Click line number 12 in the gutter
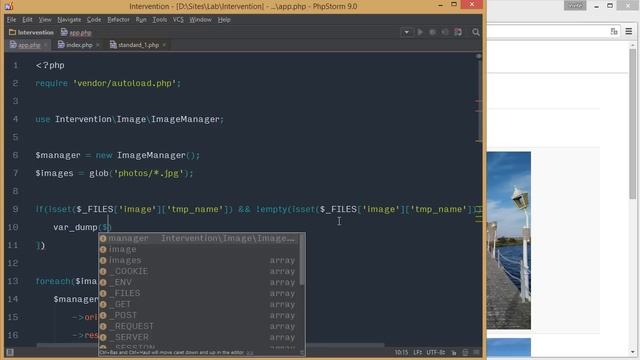The height and width of the screenshot is (360, 640). 13,263
